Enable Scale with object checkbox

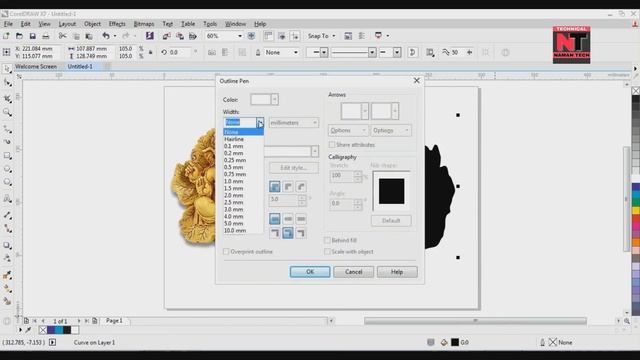(327, 252)
